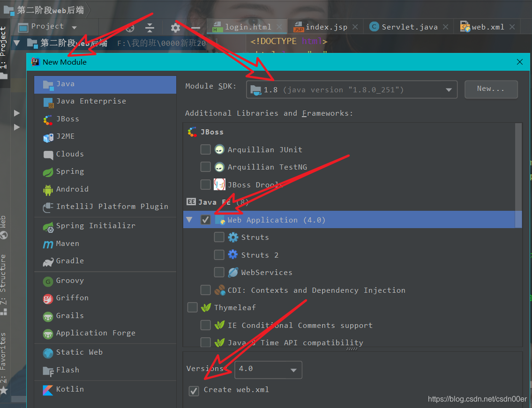Select Application Forge module type
Image resolution: width=532 pixels, height=408 pixels.
click(105, 334)
